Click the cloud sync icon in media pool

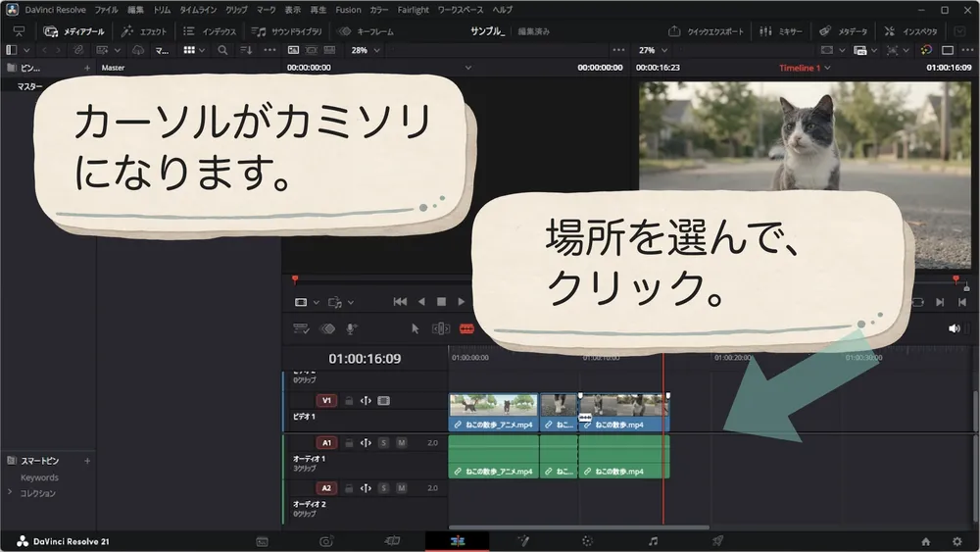[x=138, y=50]
